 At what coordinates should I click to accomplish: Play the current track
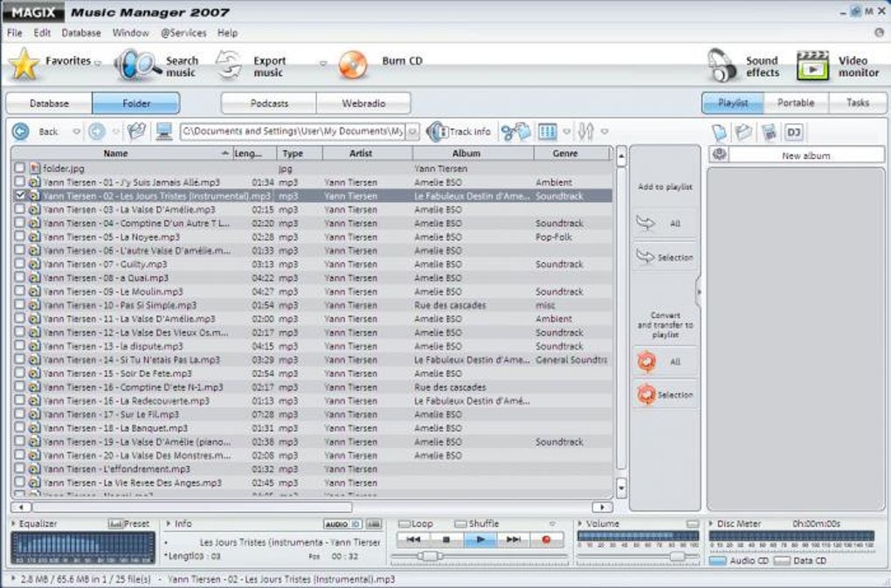coord(480,539)
